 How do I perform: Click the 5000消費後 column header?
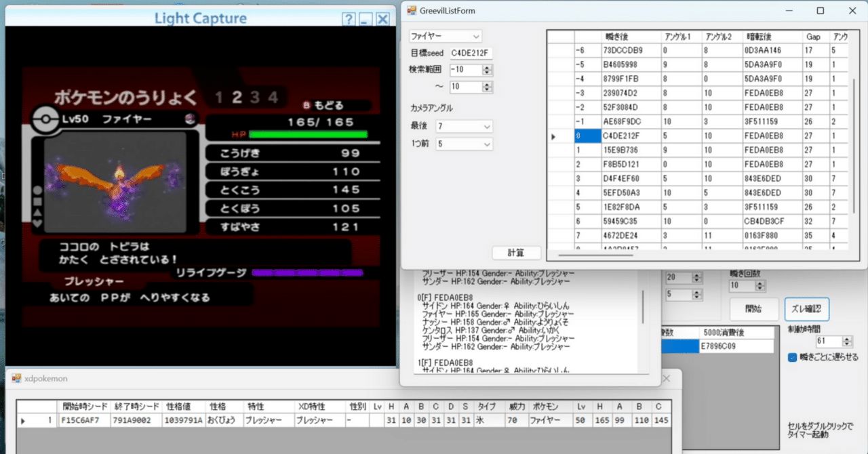(736, 333)
